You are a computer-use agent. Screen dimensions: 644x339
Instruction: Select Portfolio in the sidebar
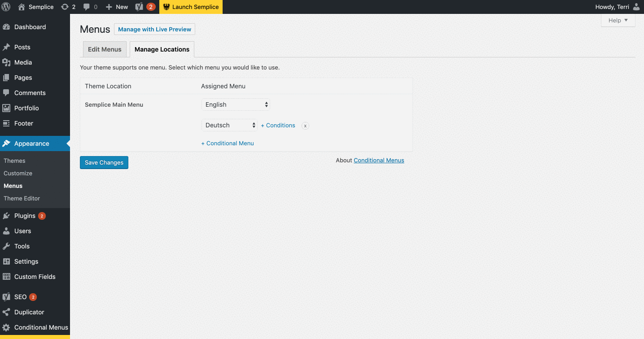coord(26,108)
